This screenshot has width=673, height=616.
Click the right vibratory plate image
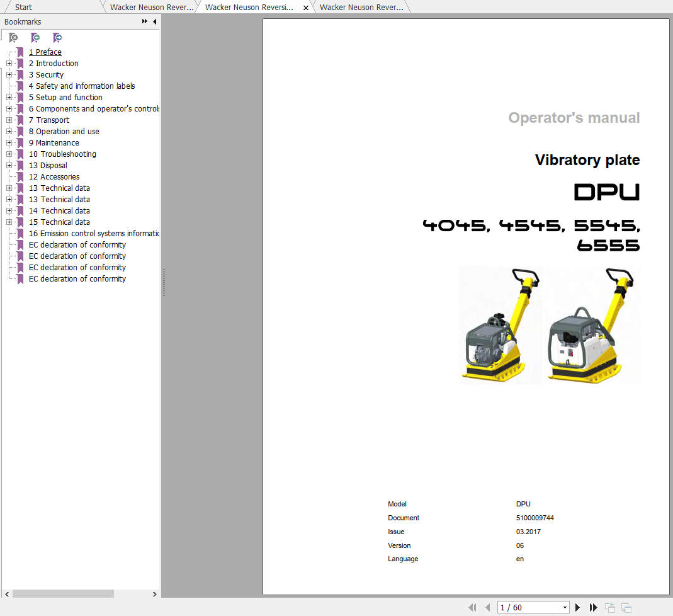pos(591,326)
